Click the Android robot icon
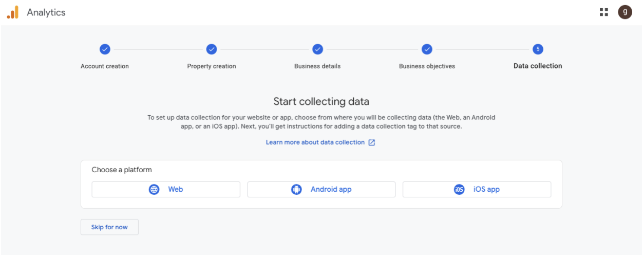644x255 pixels. pos(296,189)
